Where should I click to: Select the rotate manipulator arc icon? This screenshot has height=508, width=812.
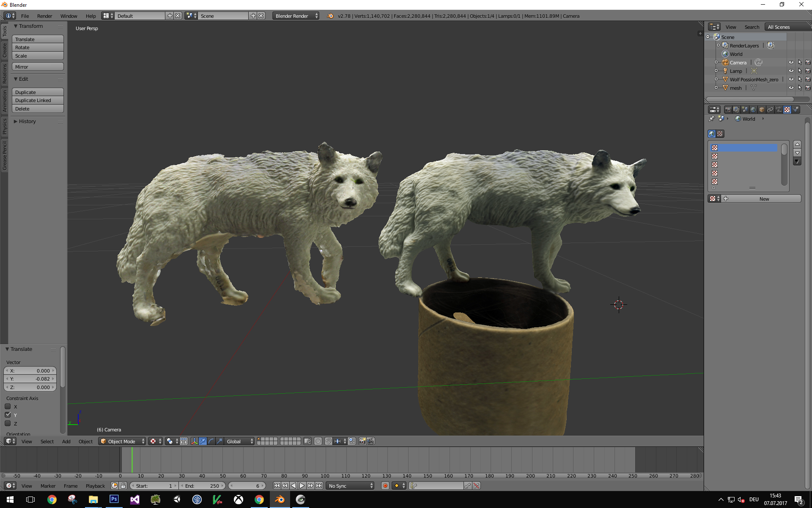point(211,441)
